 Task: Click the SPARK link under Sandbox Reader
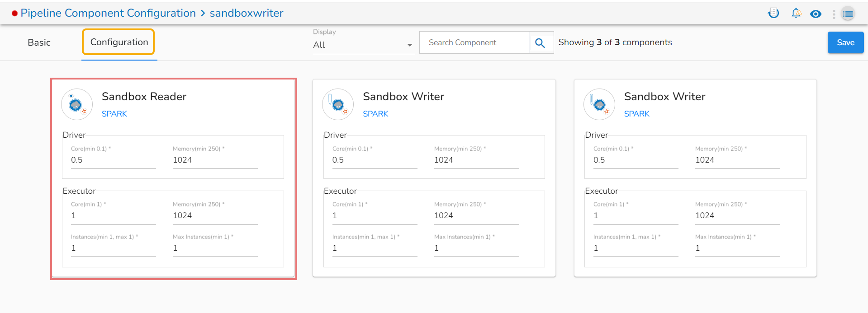[114, 114]
